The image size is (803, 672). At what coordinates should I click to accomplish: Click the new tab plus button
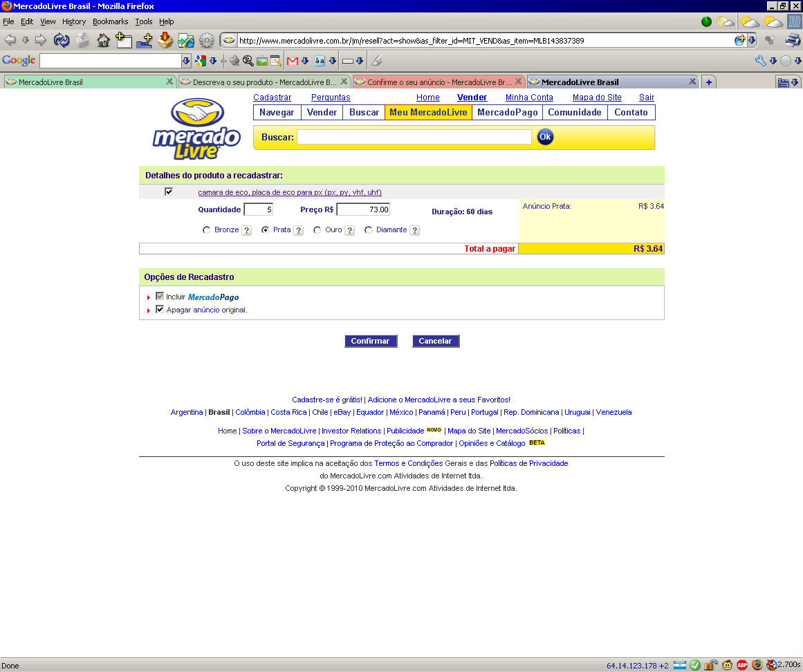click(x=708, y=82)
